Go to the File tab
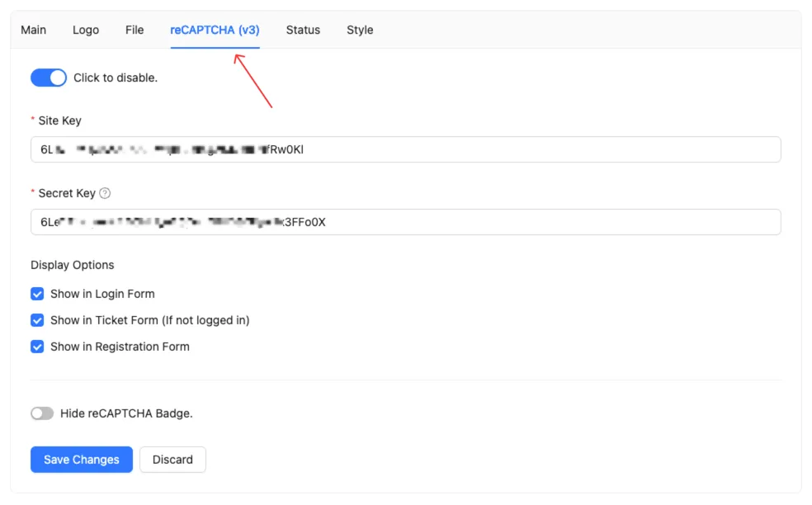 pos(135,30)
